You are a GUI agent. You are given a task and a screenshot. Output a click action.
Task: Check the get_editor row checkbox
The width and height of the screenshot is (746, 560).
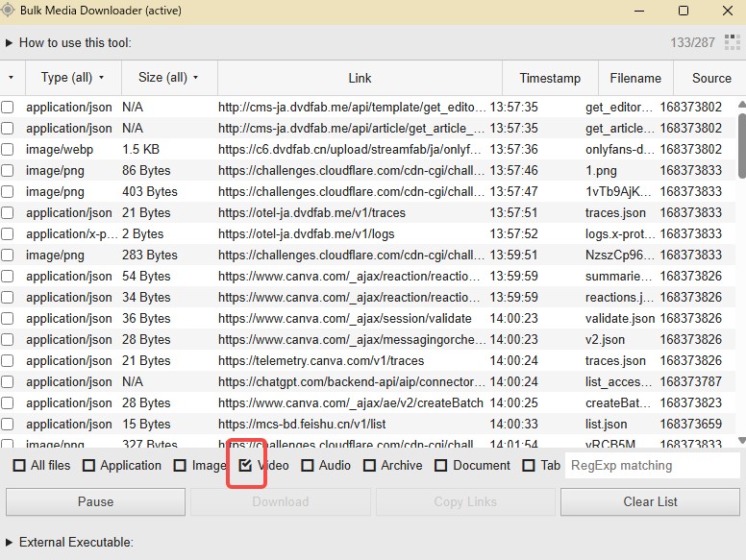point(7,107)
